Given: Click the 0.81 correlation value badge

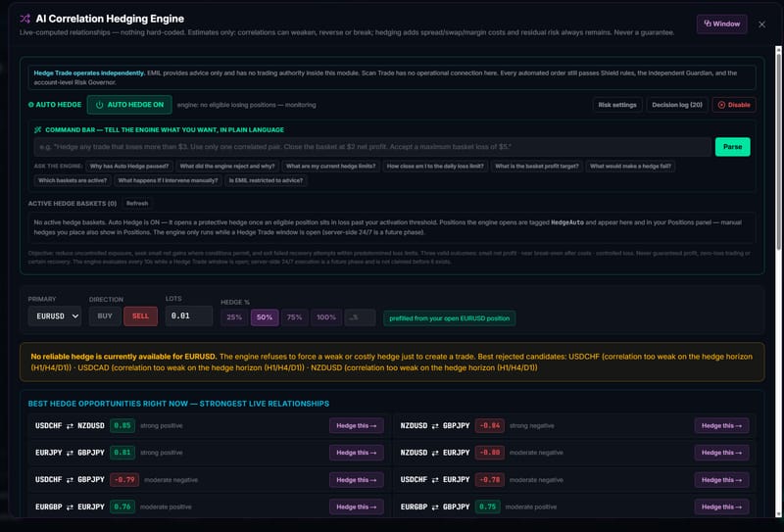Looking at the screenshot, I should (x=122, y=453).
